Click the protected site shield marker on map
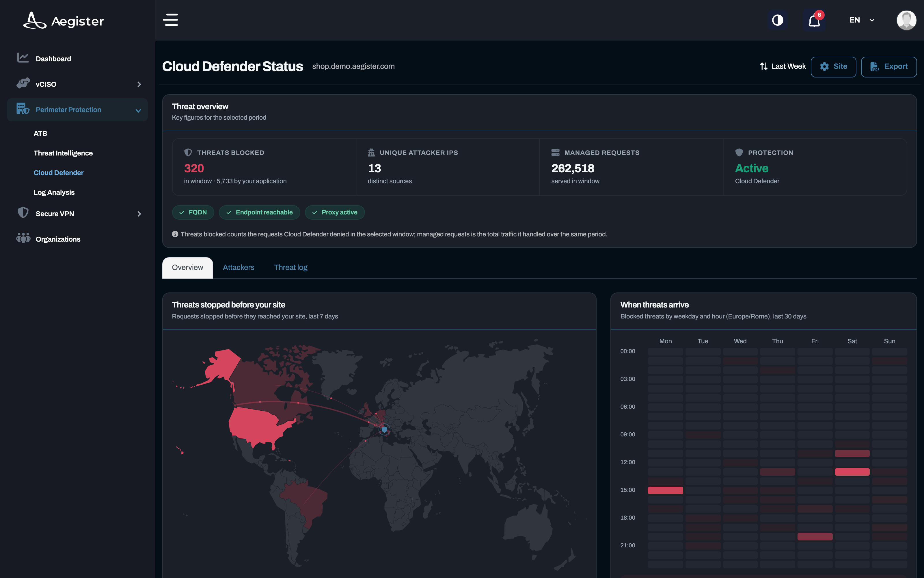 [x=384, y=429]
